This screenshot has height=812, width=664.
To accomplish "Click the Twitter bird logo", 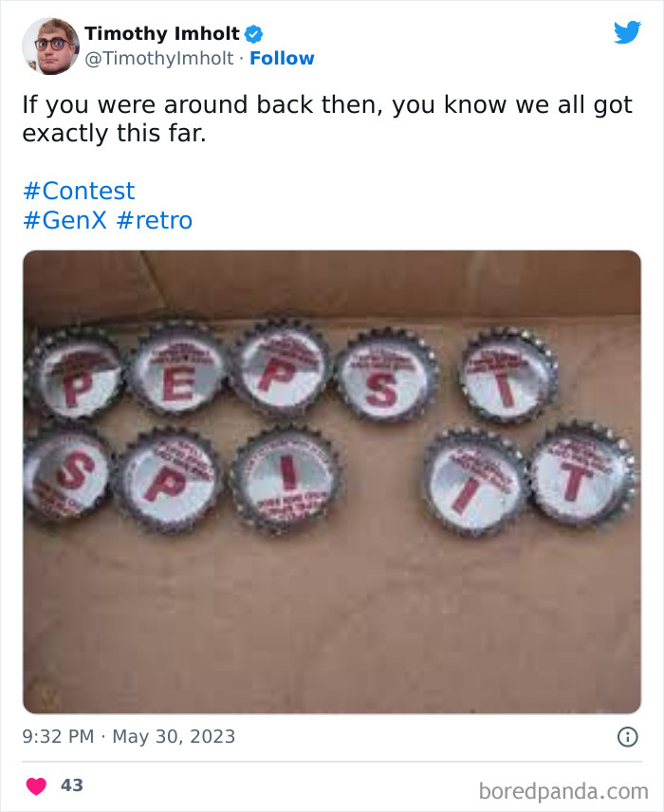I will [628, 32].
